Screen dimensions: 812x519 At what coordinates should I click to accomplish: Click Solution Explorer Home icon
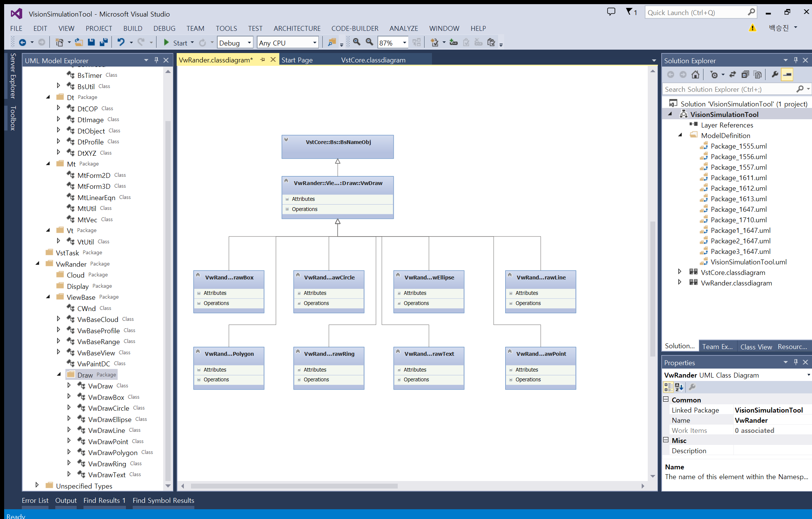[695, 74]
